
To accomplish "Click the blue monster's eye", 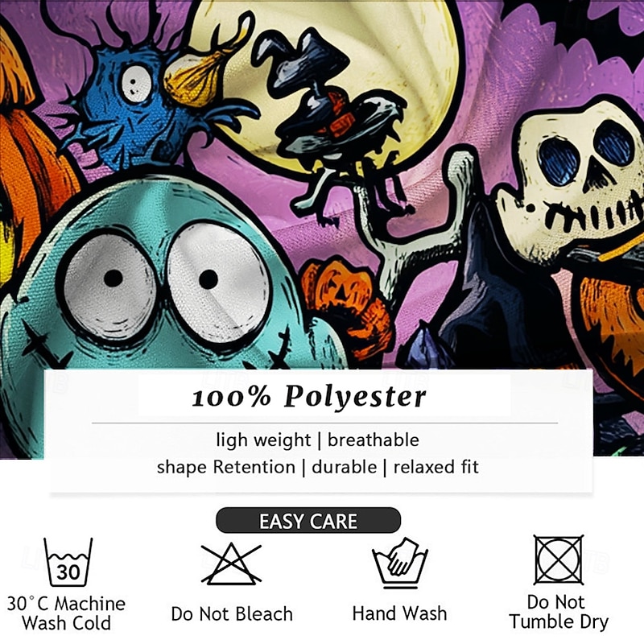I will coord(135,84).
